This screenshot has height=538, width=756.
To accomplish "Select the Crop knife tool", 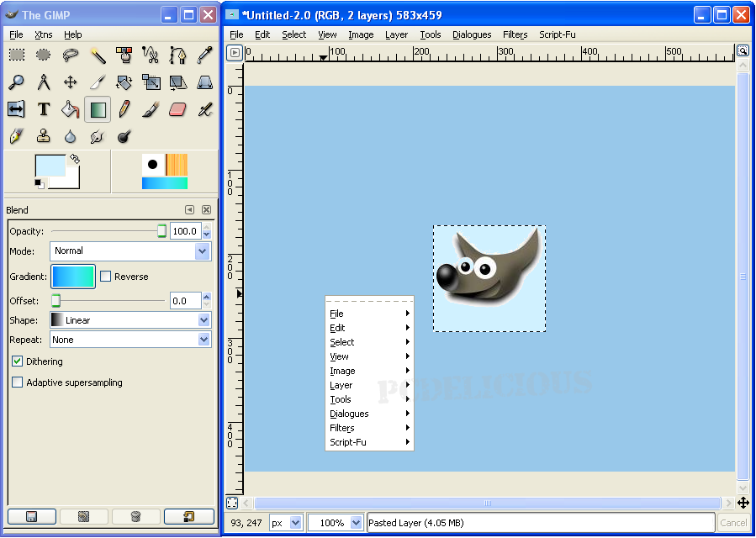I will [98, 82].
